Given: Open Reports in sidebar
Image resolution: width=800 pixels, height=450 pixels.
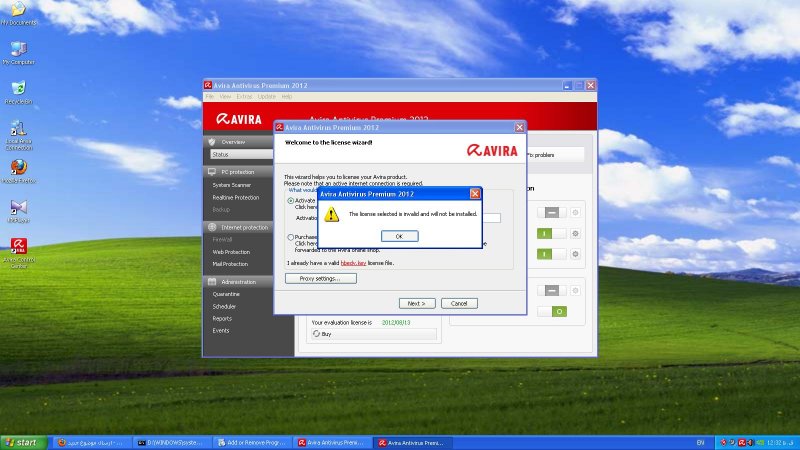Looking at the screenshot, I should [x=222, y=319].
